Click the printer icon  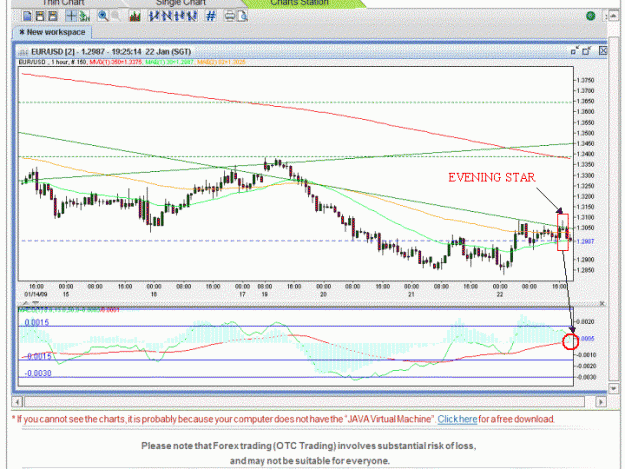(x=230, y=16)
